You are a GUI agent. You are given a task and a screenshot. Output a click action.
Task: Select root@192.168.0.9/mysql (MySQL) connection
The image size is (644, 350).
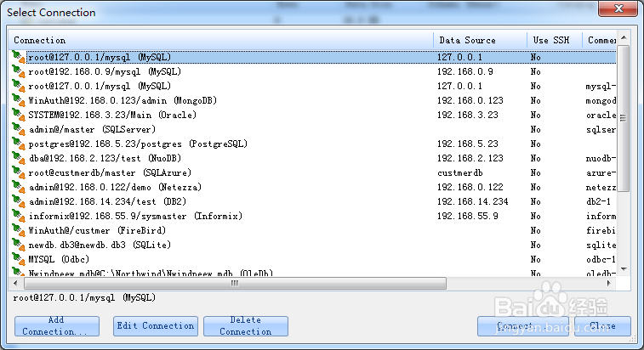coord(105,71)
